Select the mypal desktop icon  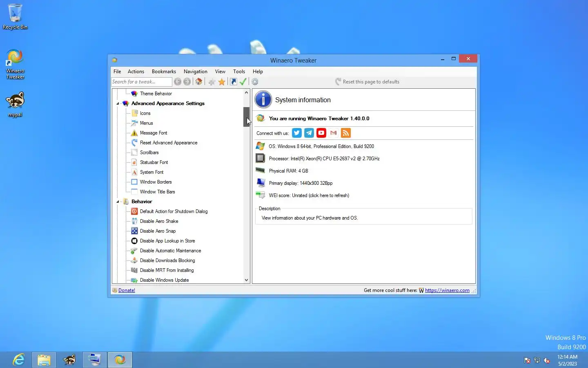[x=15, y=104]
